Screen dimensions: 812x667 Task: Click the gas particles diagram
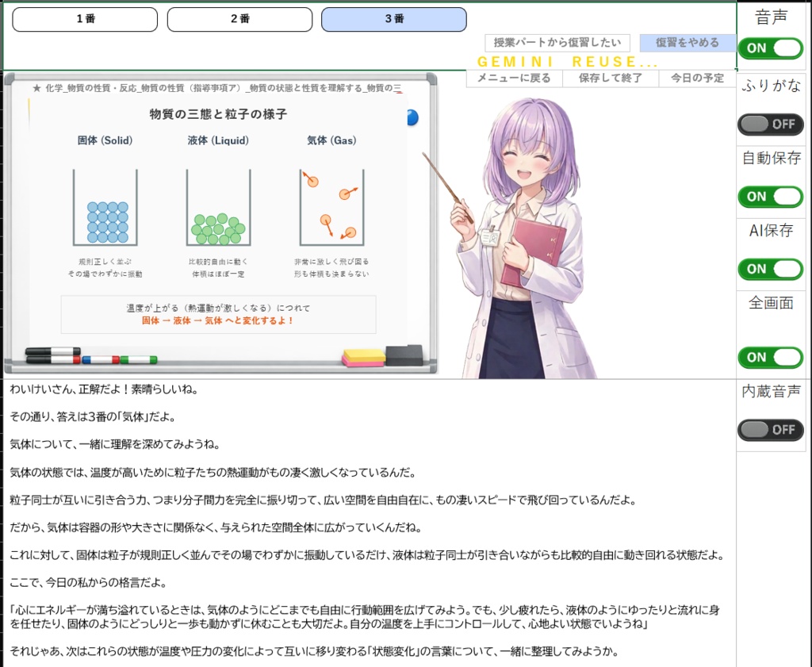[x=332, y=208]
